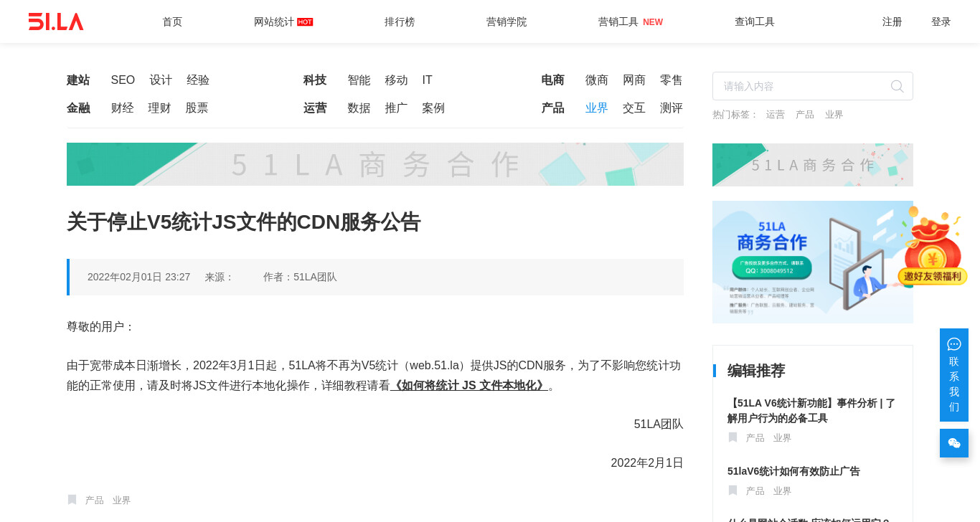Click the wide 51LA商务合作 banner above the article
This screenshot has height=522, width=980.
point(375,164)
